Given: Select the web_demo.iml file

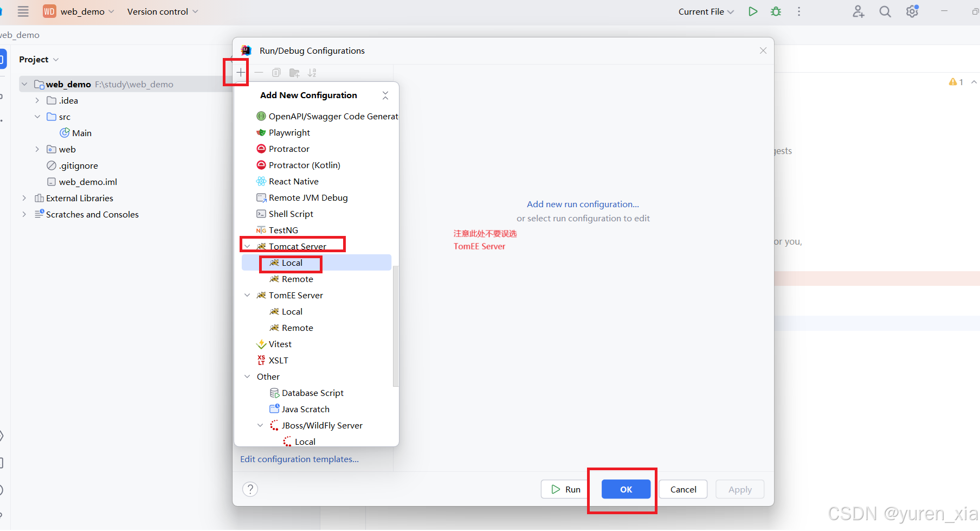Looking at the screenshot, I should (x=82, y=182).
